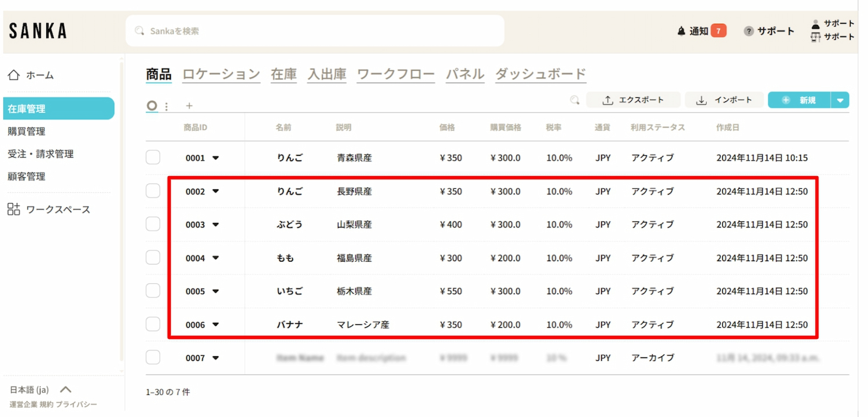This screenshot has width=868, height=417.
Task: Click the table search magnifier icon
Action: click(575, 100)
